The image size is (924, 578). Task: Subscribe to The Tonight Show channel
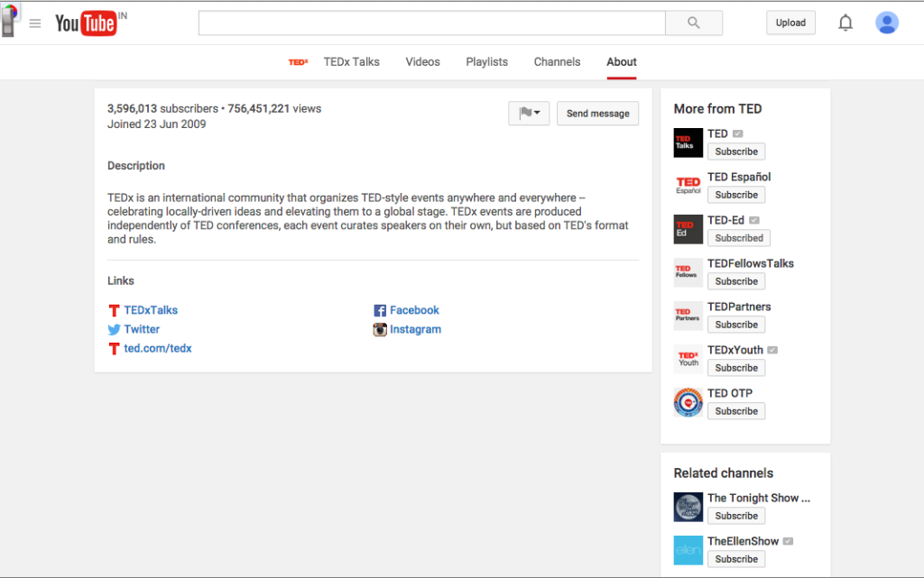pos(736,516)
